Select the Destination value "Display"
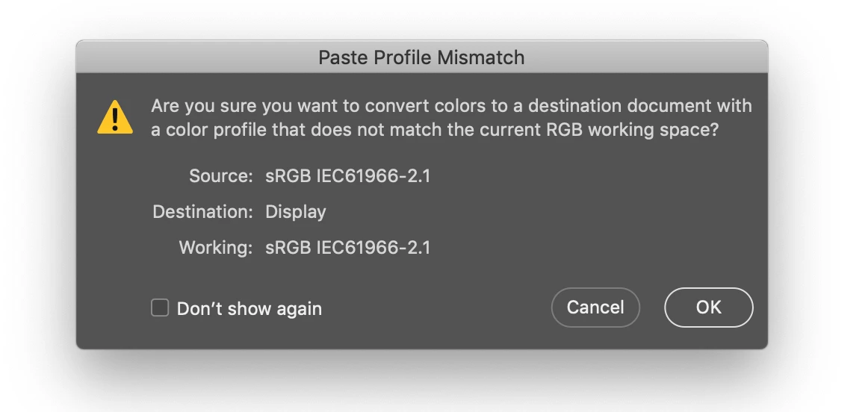This screenshot has height=412, width=868. (296, 212)
